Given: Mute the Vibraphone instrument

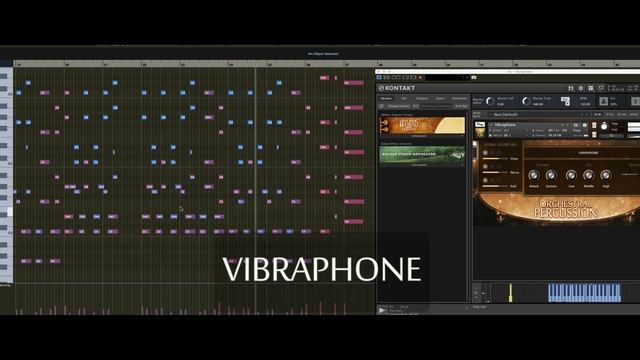Looking at the screenshot, I should coord(594,134).
